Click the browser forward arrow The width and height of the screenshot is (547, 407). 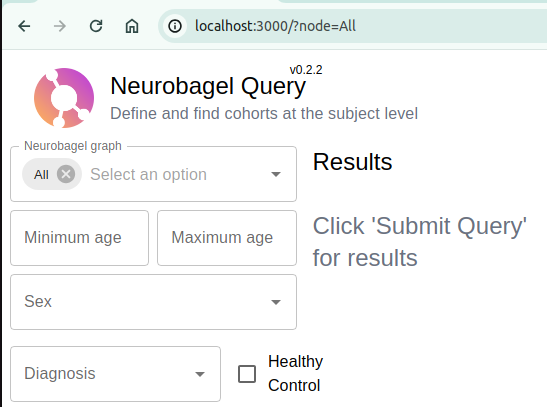(x=60, y=26)
